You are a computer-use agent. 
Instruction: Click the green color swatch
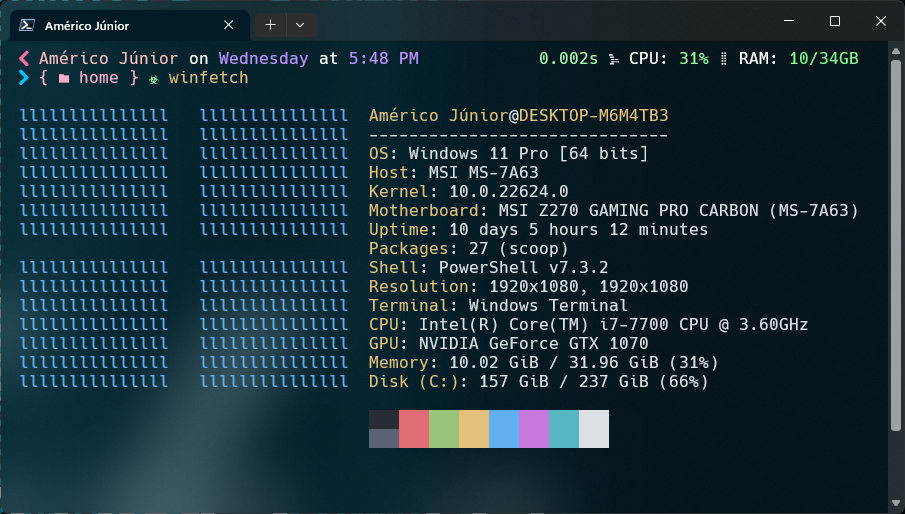tap(444, 429)
